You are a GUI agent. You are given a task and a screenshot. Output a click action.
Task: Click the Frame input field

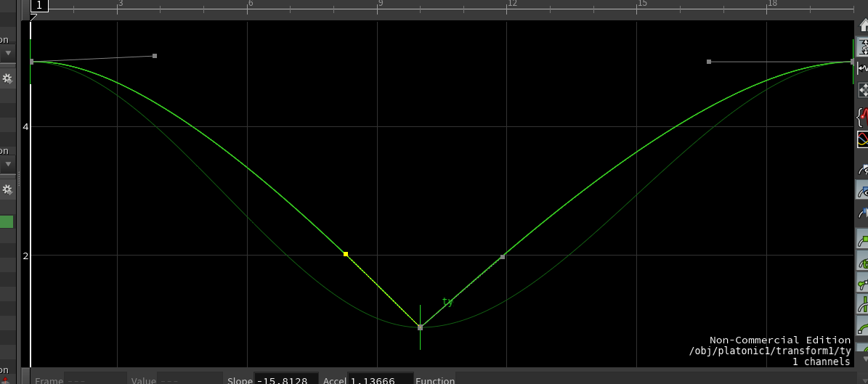tap(95, 379)
